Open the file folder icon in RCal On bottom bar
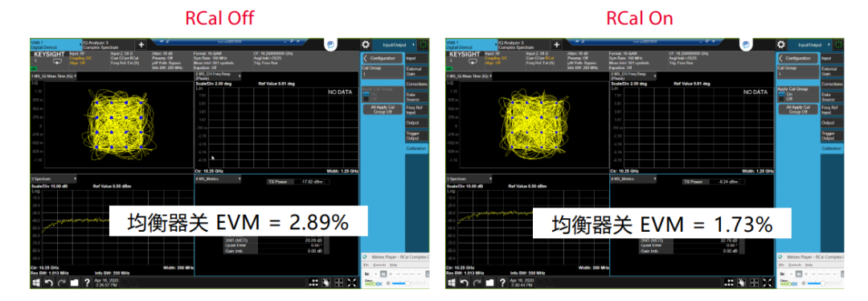The height and width of the screenshot is (301, 868). tap(489, 282)
